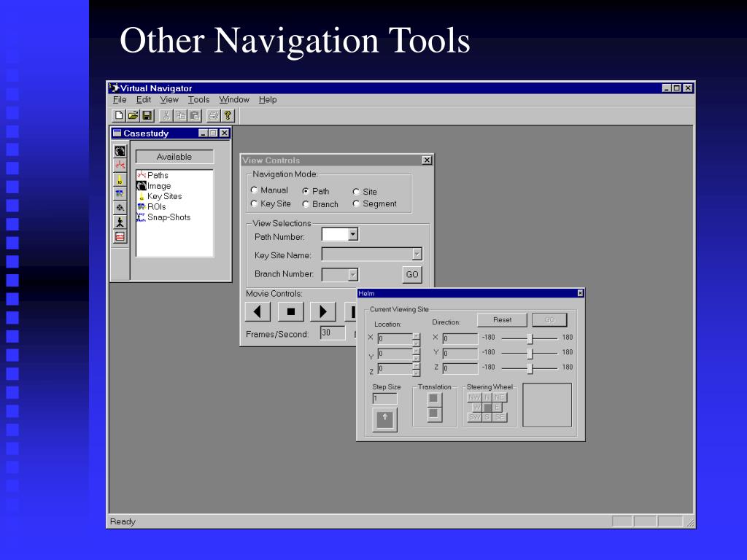Image resolution: width=747 pixels, height=560 pixels.
Task: Select ROIs in the Available list
Action: [x=152, y=206]
